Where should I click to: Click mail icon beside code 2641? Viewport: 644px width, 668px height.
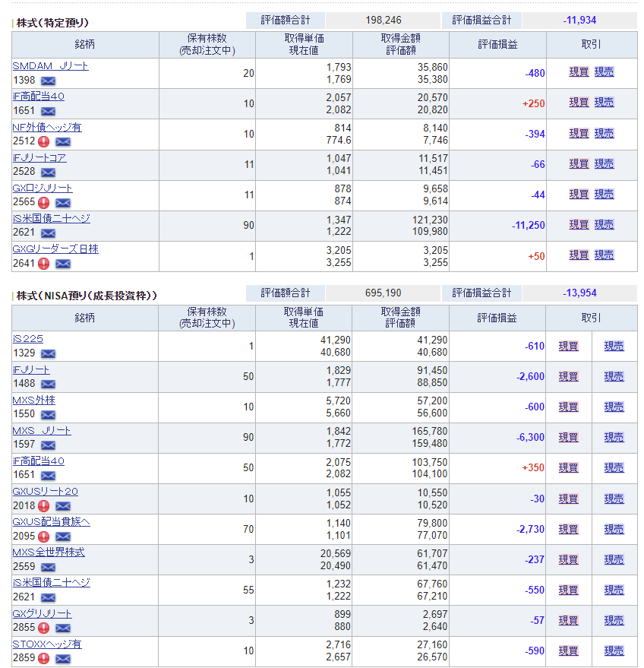click(62, 264)
